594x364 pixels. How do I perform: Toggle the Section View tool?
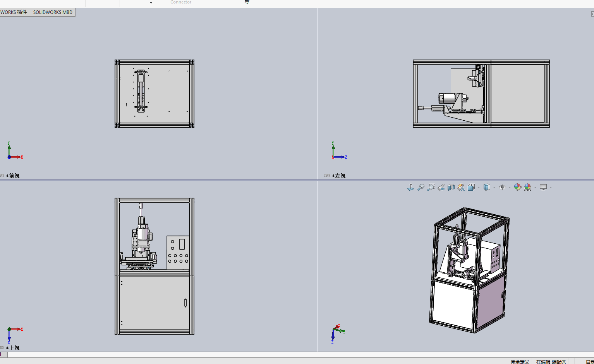[451, 187]
